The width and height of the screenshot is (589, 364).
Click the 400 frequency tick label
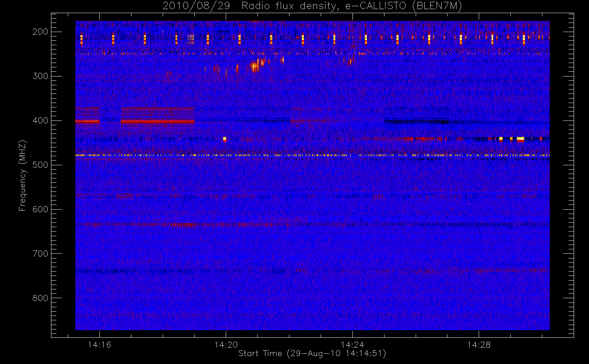pos(40,120)
